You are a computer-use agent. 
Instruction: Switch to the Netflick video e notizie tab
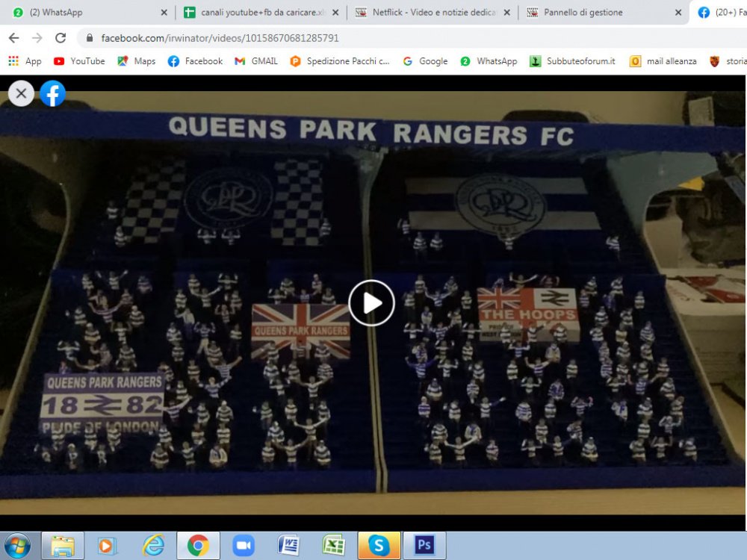click(x=433, y=13)
